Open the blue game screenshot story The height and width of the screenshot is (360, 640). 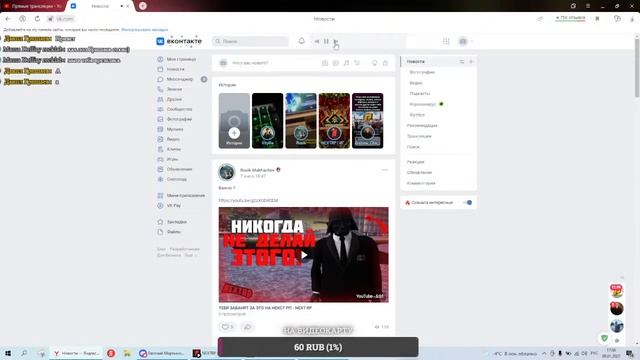(301, 121)
